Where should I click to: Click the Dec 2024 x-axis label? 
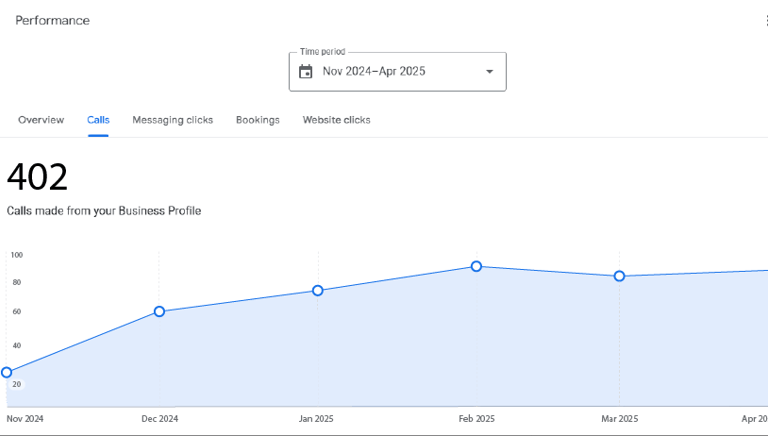point(160,419)
